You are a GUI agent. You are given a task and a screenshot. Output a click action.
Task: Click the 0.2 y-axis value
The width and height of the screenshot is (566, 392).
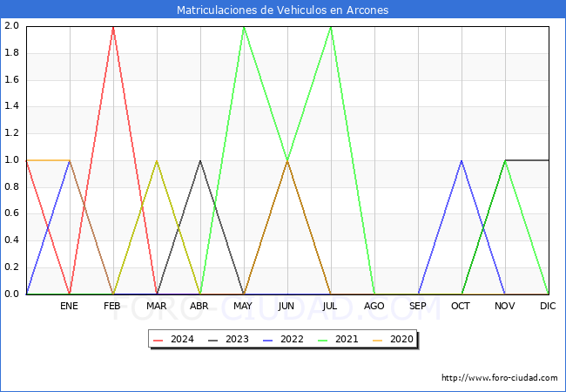coord(11,267)
